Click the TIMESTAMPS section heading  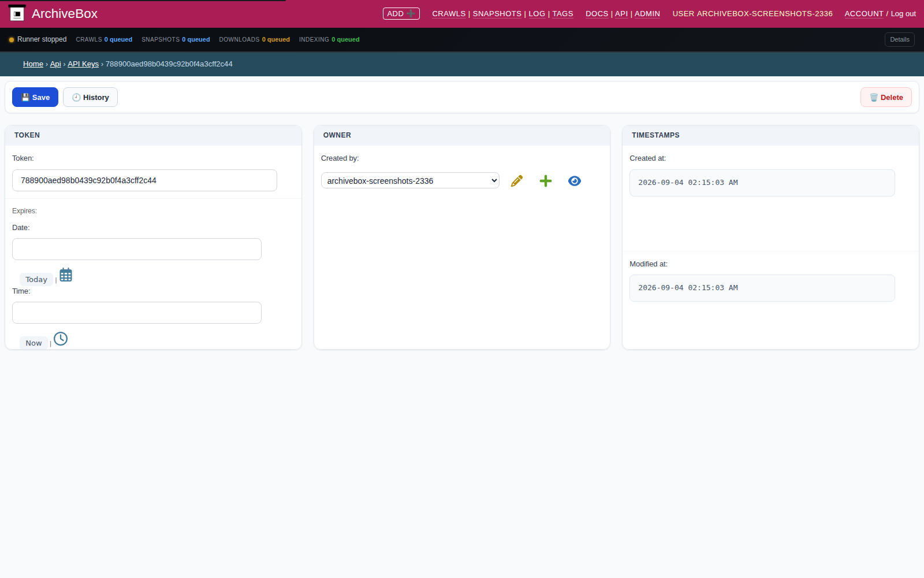pyautogui.click(x=655, y=135)
